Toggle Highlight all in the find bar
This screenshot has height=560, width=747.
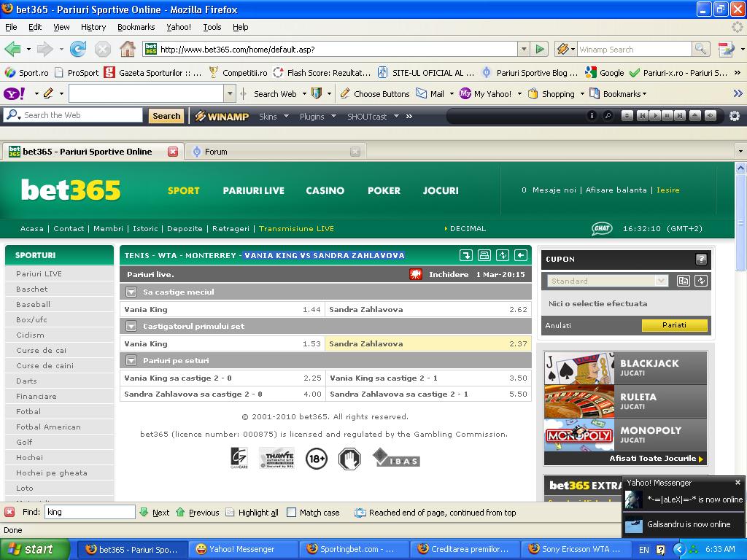(x=252, y=513)
